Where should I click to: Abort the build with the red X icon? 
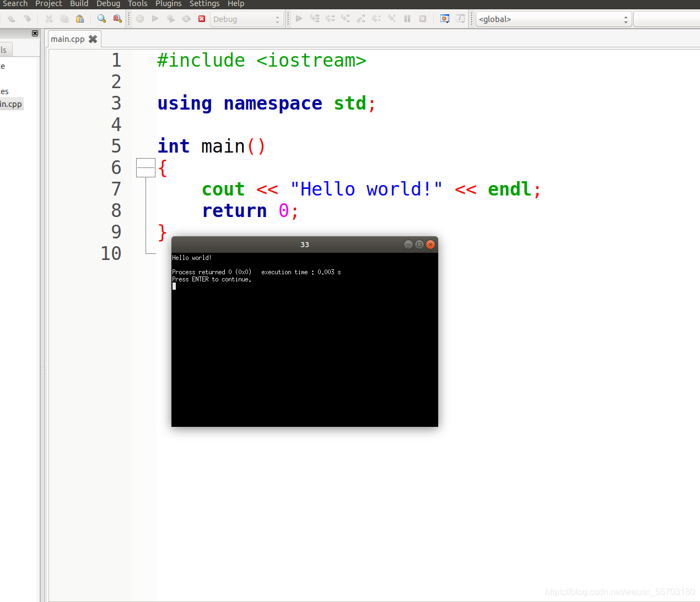[x=201, y=18]
